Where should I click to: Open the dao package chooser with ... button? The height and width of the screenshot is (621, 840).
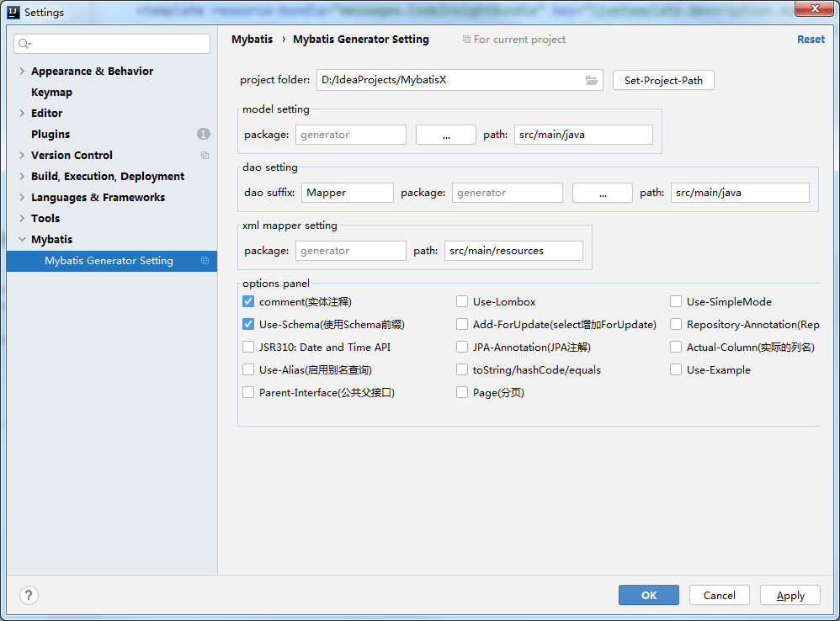click(602, 192)
